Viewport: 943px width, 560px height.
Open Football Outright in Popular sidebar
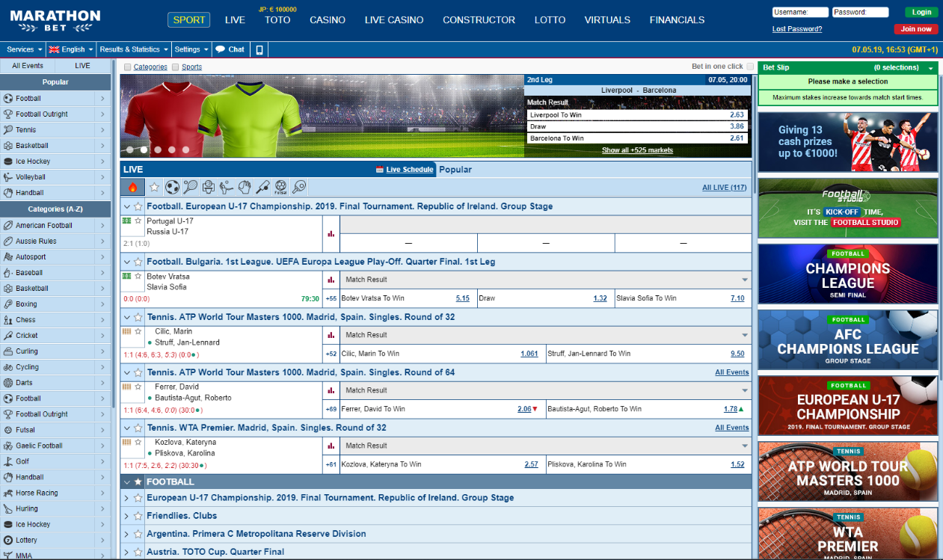click(55, 114)
